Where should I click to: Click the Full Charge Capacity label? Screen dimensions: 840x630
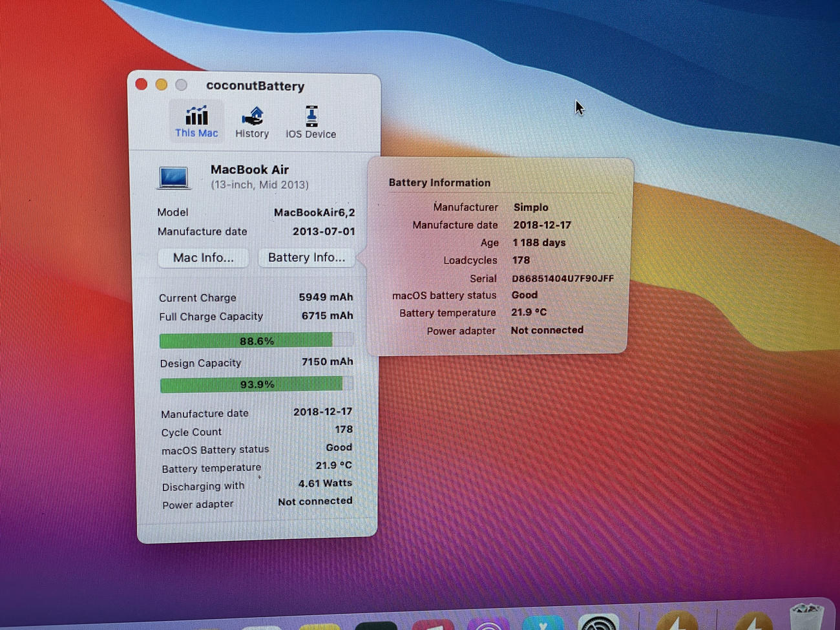tap(211, 317)
